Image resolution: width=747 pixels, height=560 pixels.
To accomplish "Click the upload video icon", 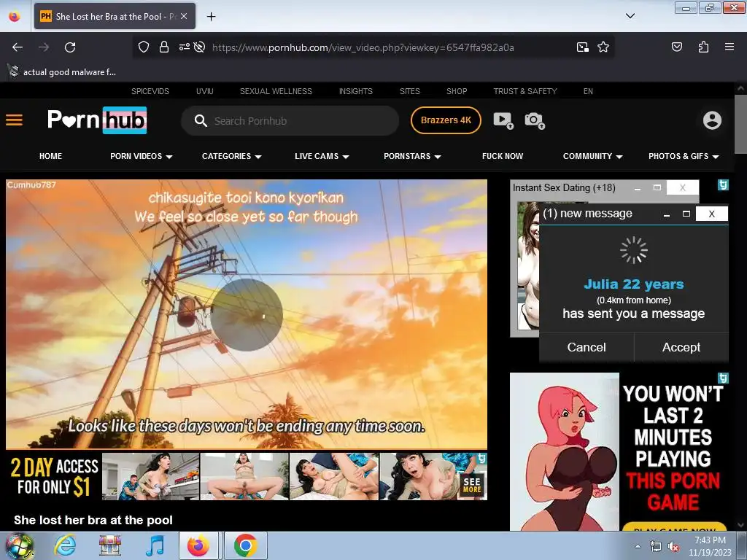I will tap(503, 120).
